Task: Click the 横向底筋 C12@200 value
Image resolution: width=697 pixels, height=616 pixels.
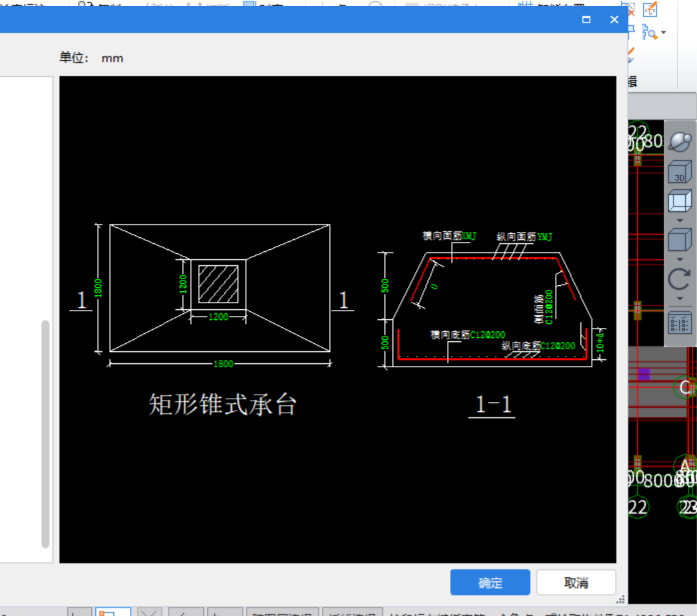Action: pyautogui.click(x=488, y=335)
